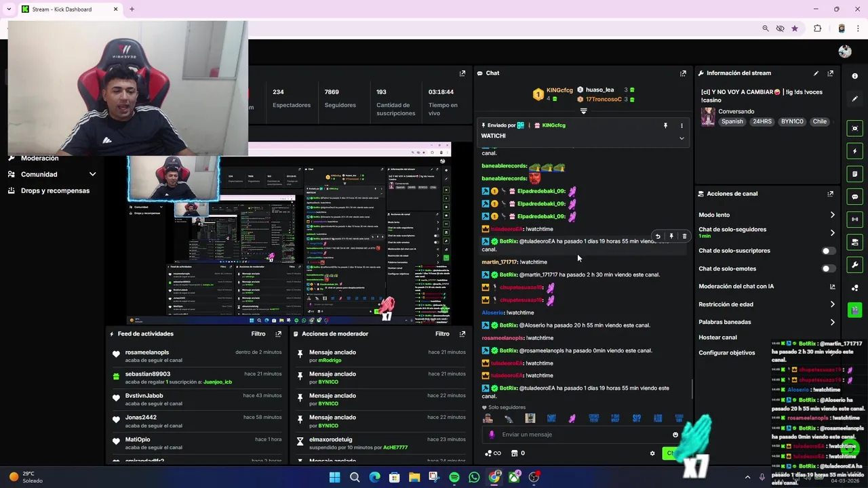Open File Explorer from the taskbar
The width and height of the screenshot is (868, 488).
pyautogui.click(x=414, y=478)
